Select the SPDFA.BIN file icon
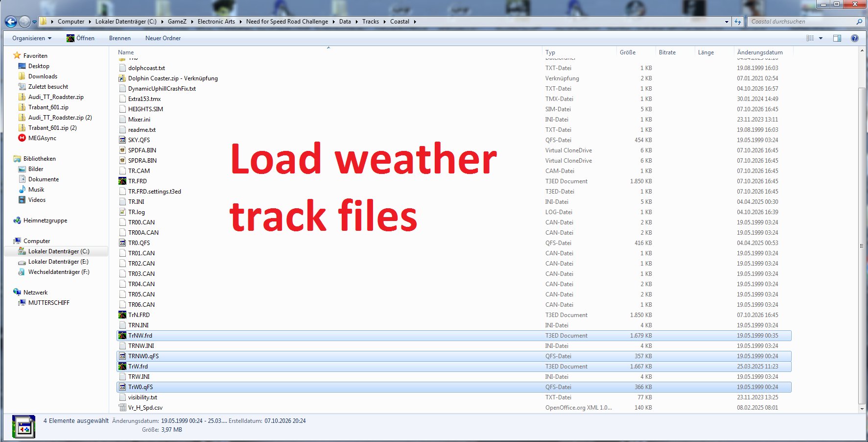This screenshot has width=868, height=442. (122, 150)
